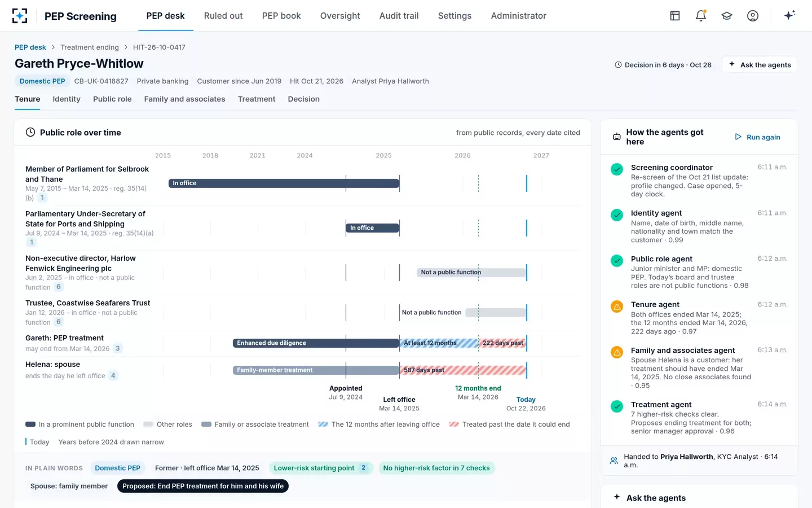Image resolution: width=812 pixels, height=508 pixels.
Task: Open citation 4 on Helena: spouse row
Action: (x=113, y=375)
